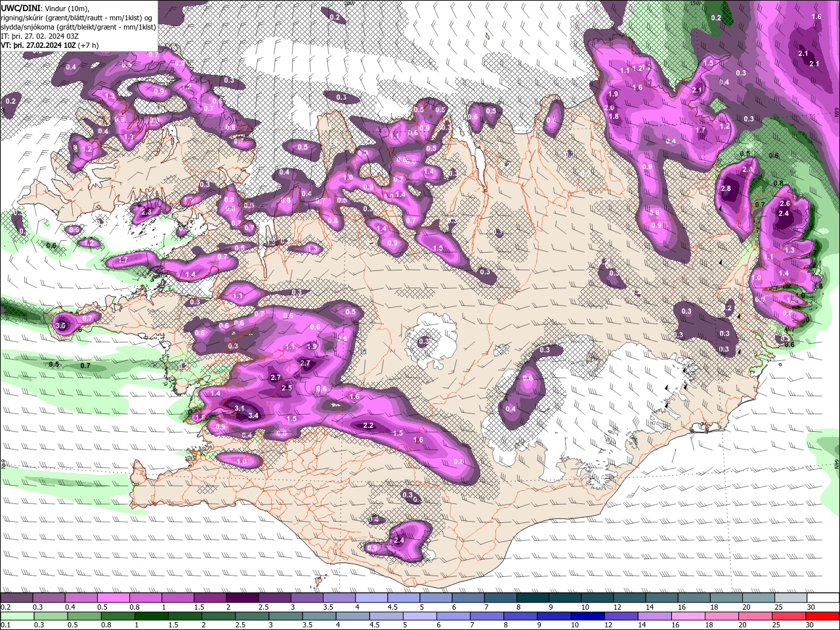Click the '2.6' snowfall value on the east coast
Screen dimensions: 840x630
point(785,204)
